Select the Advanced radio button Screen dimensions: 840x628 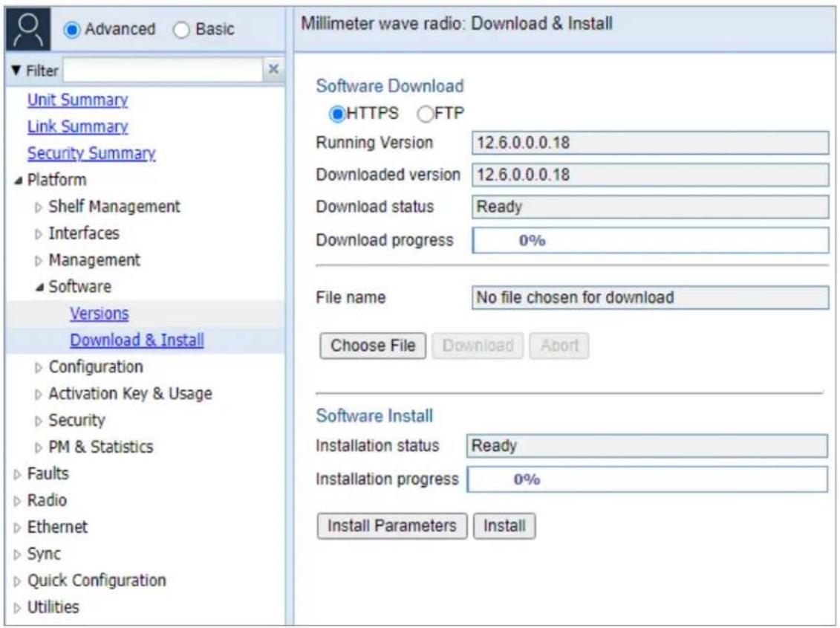click(72, 30)
